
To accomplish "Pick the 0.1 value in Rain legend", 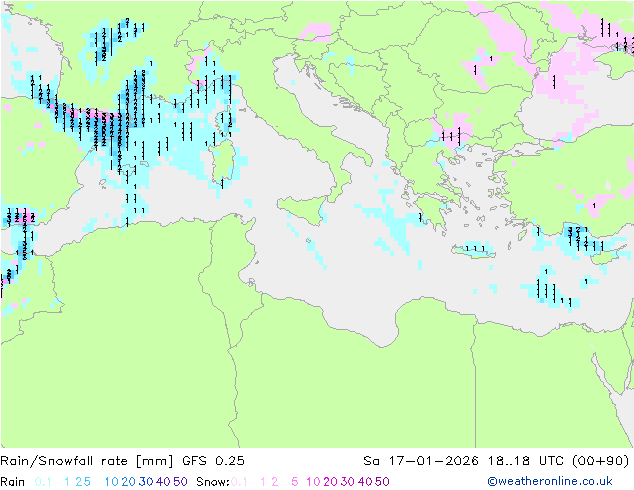I will click(43, 482).
